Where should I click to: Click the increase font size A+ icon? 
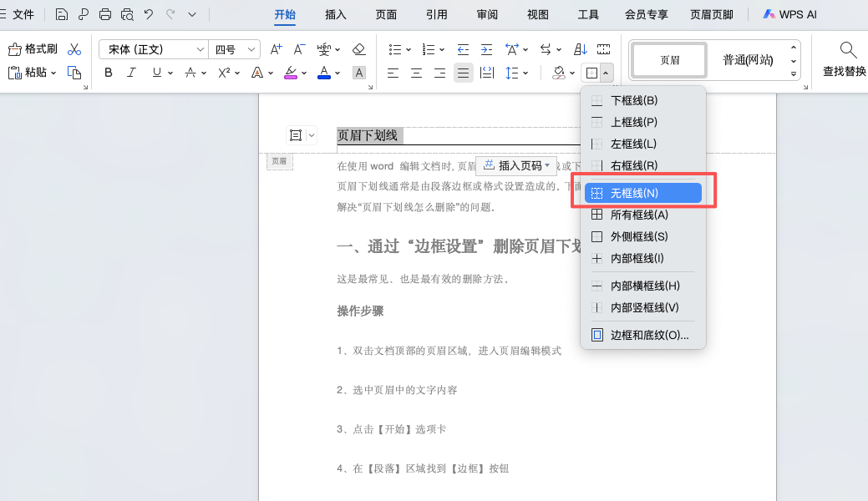(276, 48)
